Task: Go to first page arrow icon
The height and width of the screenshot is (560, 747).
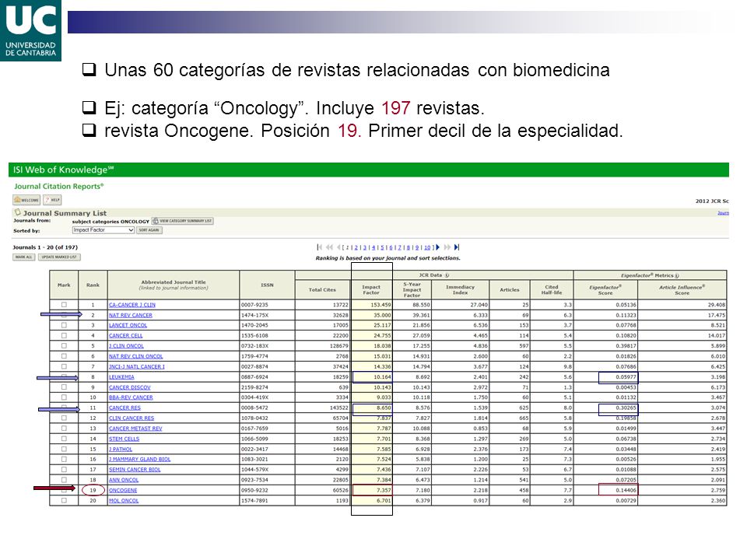Action: point(319,247)
